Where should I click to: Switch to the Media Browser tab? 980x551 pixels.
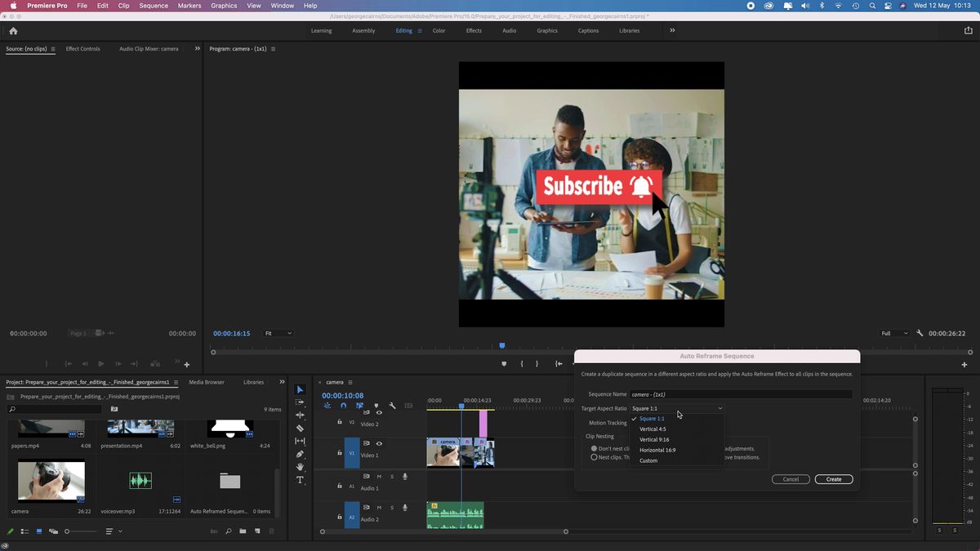pos(207,381)
